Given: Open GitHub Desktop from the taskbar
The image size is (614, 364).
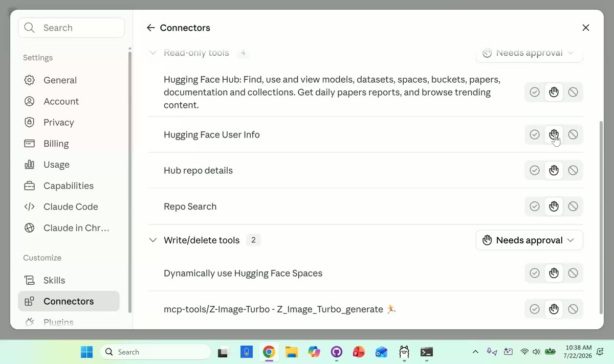Looking at the screenshot, I should (337, 352).
